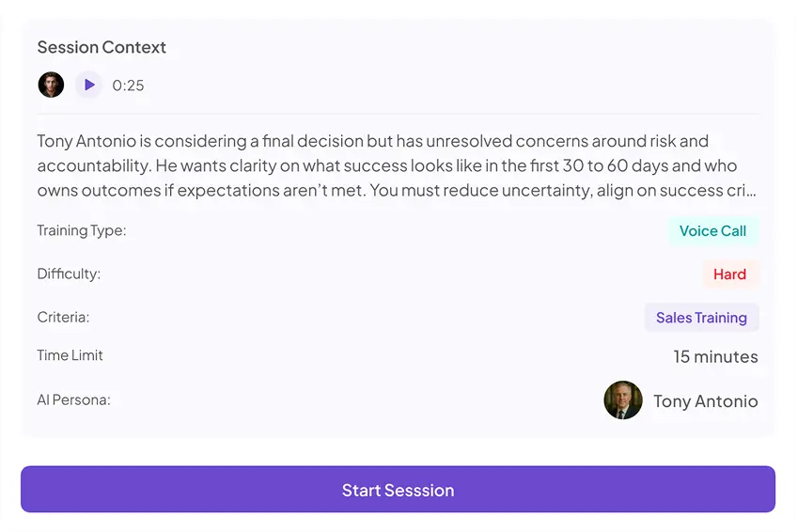Viewport: 797px width, 532px height.
Task: Expand the truncated session description text
Action: tap(398, 165)
